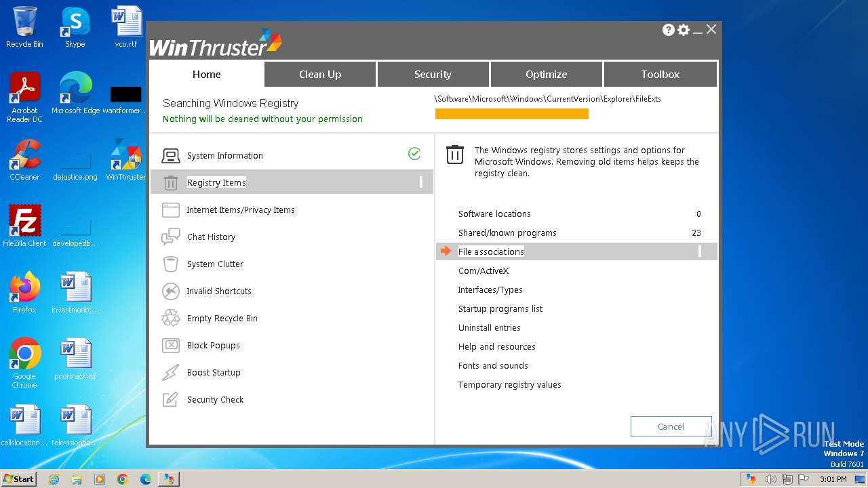Viewport: 868px width, 488px height.
Task: Open the Skype desktop shortcut
Action: tap(75, 27)
